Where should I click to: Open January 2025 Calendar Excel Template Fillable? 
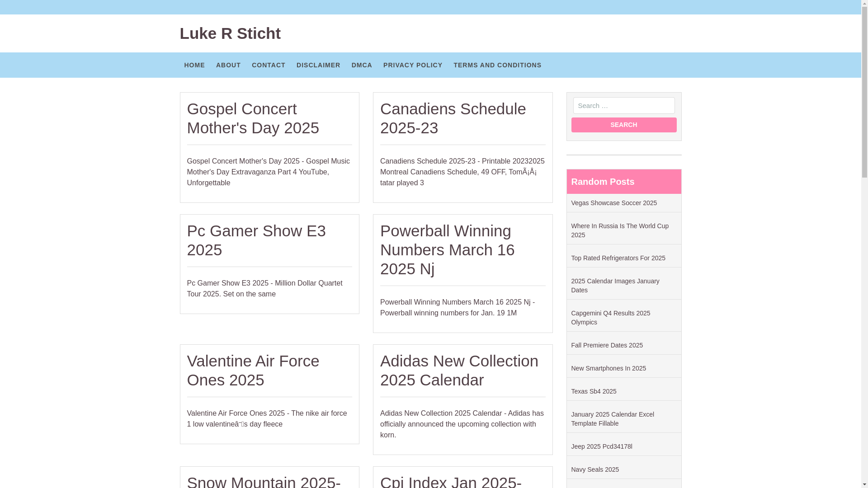tap(612, 419)
